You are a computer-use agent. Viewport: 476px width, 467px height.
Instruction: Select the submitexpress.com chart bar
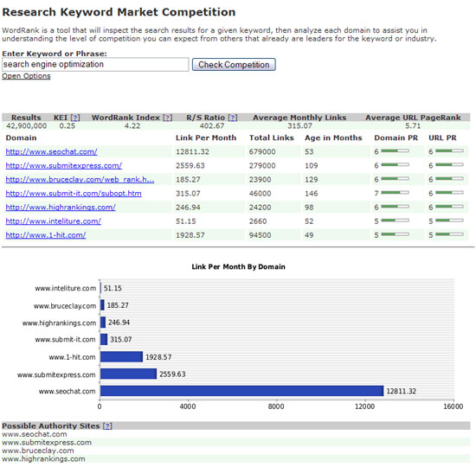click(x=128, y=374)
